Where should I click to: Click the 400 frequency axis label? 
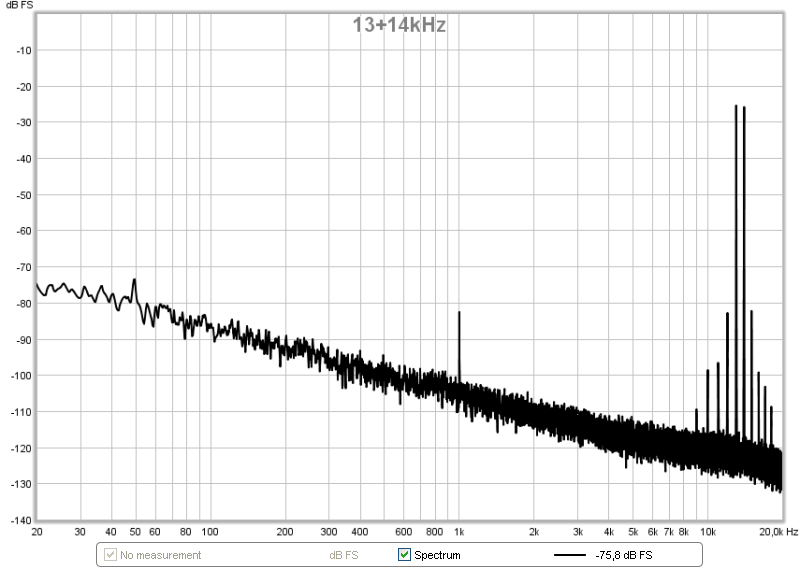point(360,532)
